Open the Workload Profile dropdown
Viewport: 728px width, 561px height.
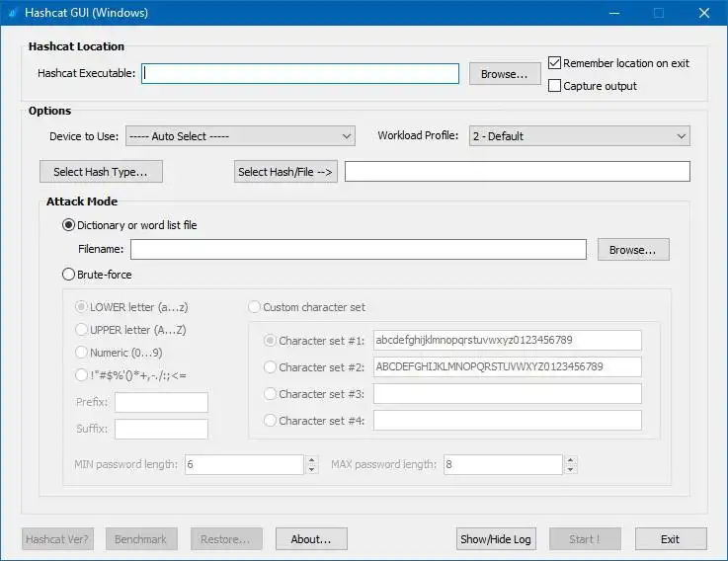(x=580, y=136)
